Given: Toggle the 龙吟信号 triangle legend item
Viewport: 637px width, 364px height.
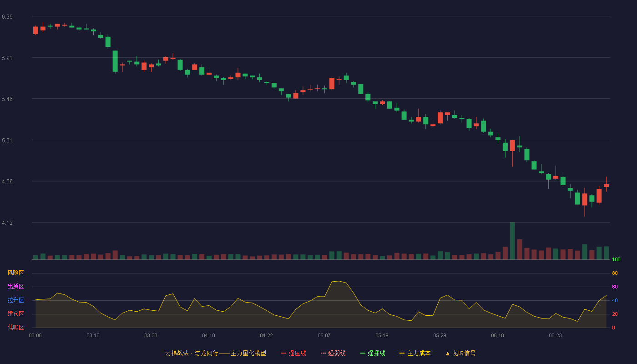Looking at the screenshot, I should [x=460, y=353].
